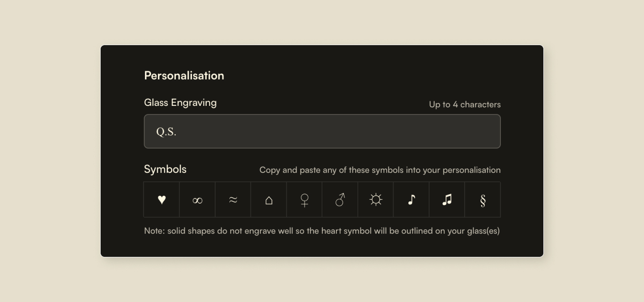The width and height of the screenshot is (644, 302).
Task: Place cursor after the Q.S. text
Action: 177,131
